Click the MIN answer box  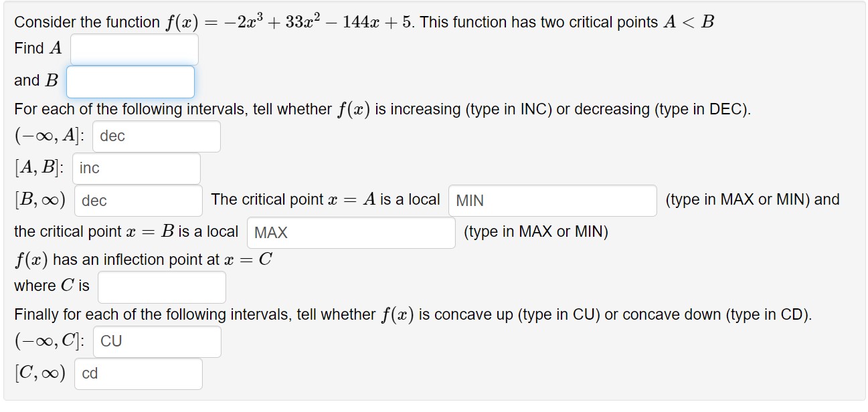(553, 201)
